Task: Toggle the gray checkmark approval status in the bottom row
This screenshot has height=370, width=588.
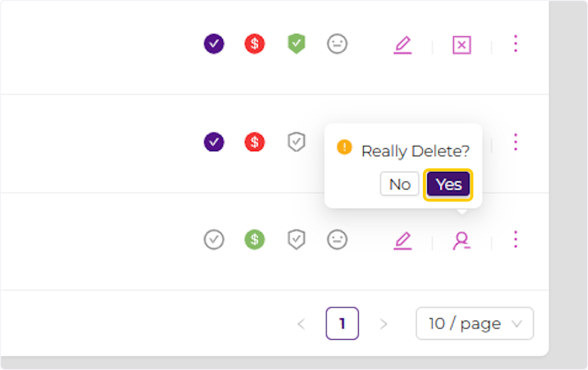Action: (214, 239)
